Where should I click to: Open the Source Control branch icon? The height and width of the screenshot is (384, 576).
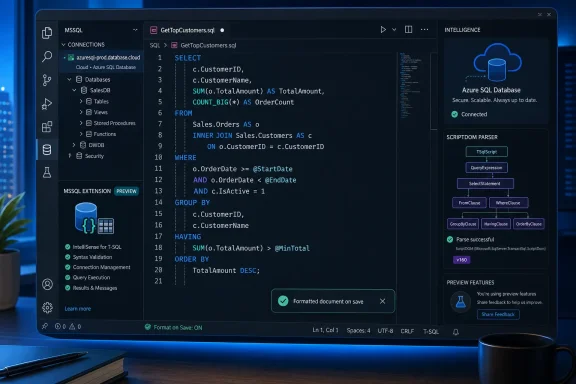click(47, 80)
